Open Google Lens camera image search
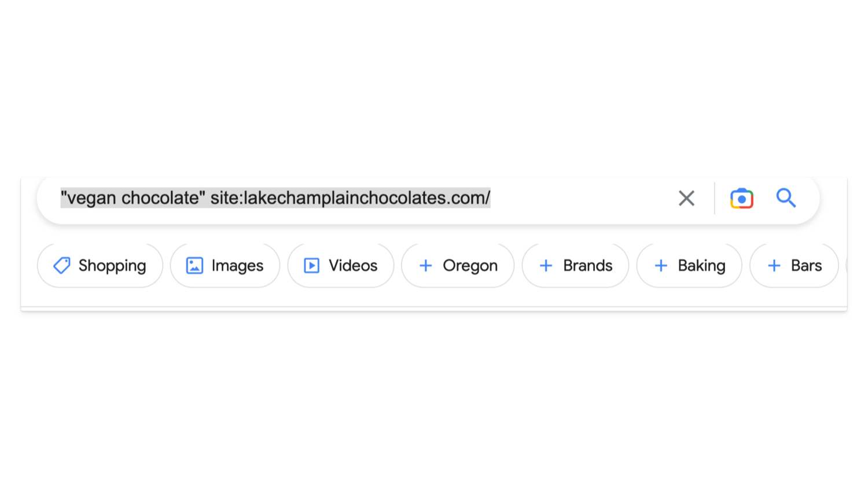868x488 pixels. pyautogui.click(x=741, y=199)
